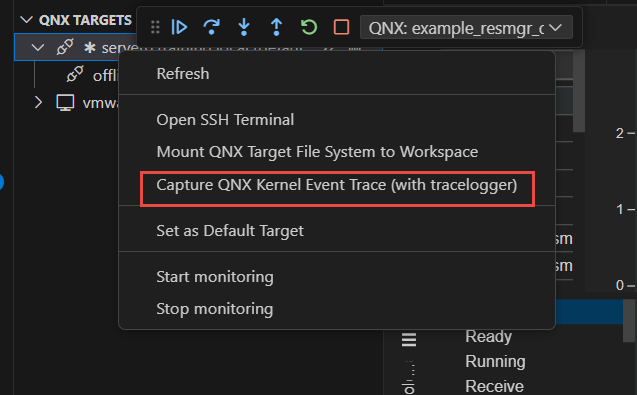The height and width of the screenshot is (395, 637).
Task: Click the green Restart debug icon
Action: [309, 27]
